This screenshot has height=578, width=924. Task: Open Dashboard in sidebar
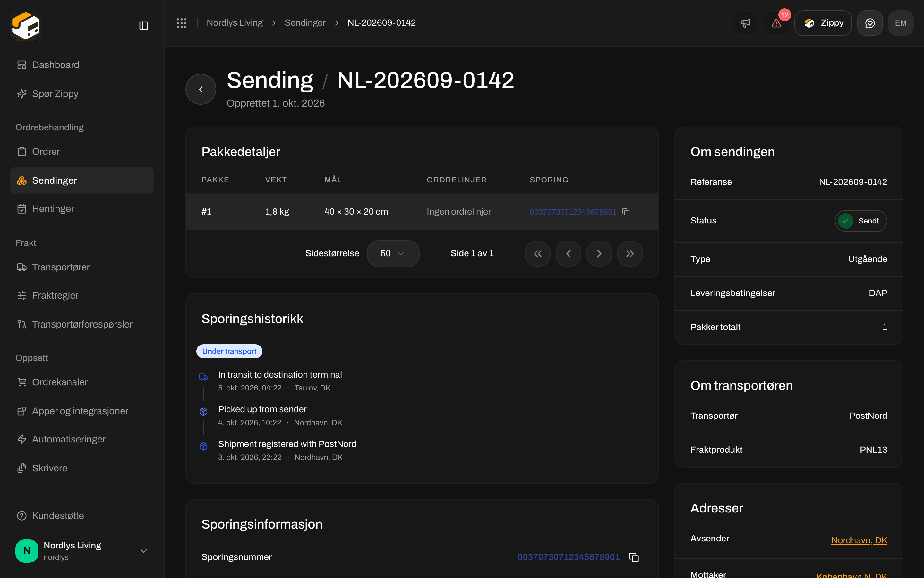click(82, 65)
